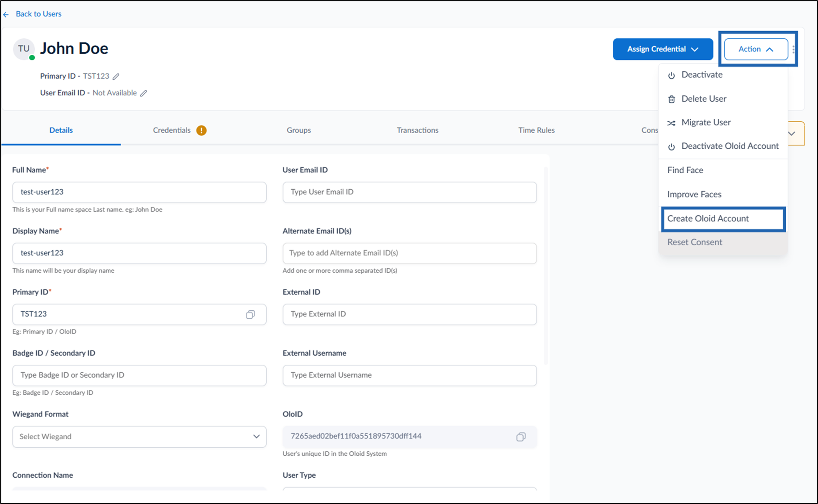The image size is (818, 504).
Task: Copy the OloID value with copy icon
Action: tap(521, 437)
